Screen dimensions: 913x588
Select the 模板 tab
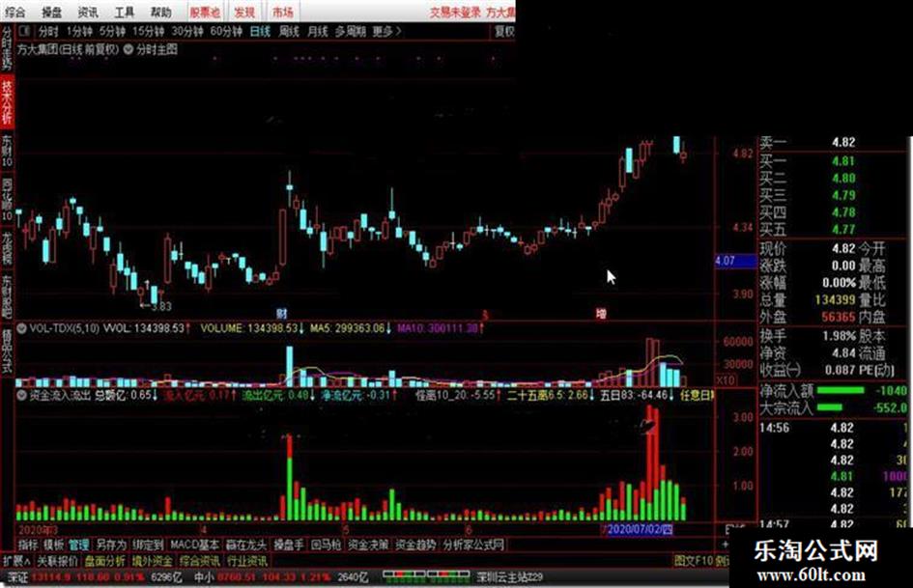tap(53, 545)
